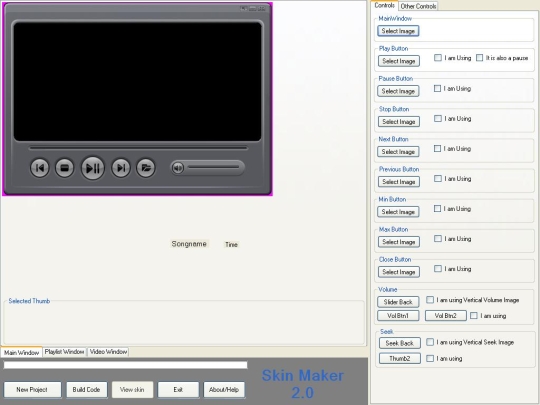Click the open file folder icon in preview

coord(146,168)
